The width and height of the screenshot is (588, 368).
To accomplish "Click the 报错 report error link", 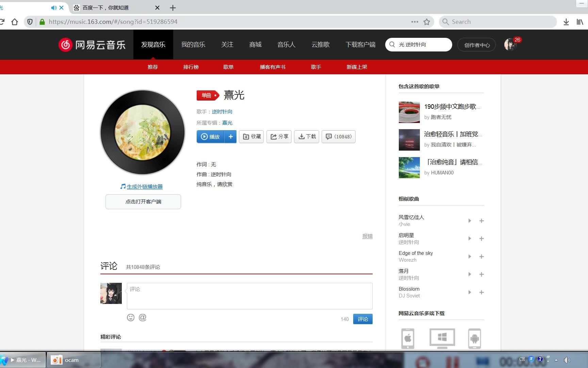I will coord(367,236).
